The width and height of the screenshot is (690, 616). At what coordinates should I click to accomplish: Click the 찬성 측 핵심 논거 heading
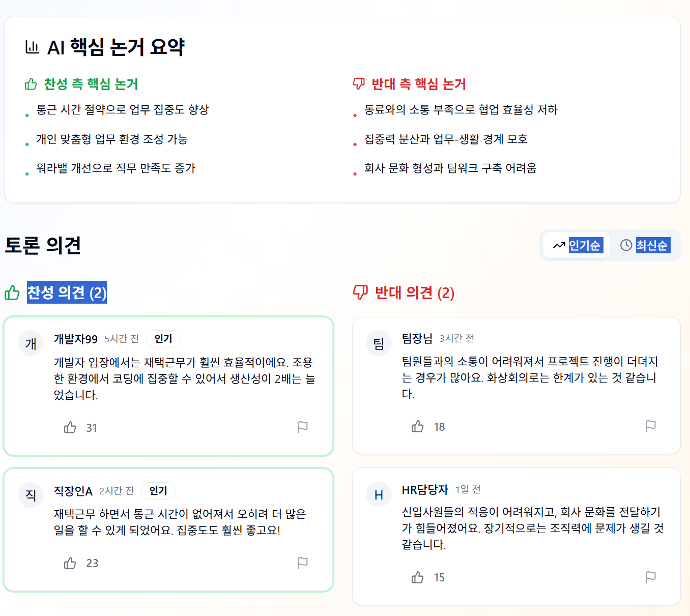pyautogui.click(x=91, y=84)
